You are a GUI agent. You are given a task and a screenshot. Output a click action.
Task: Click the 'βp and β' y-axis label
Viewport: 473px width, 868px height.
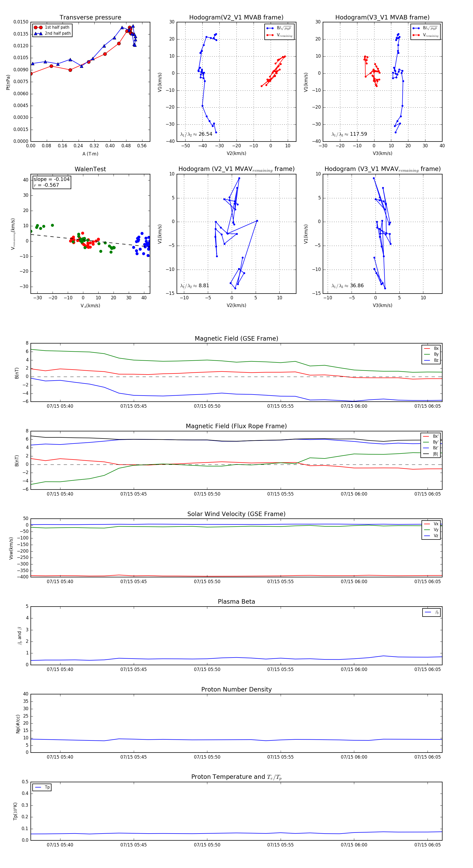(x=19, y=636)
